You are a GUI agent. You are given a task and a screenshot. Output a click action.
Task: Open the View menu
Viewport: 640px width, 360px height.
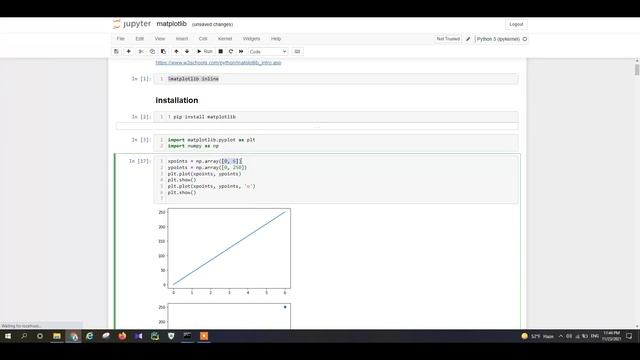160,39
